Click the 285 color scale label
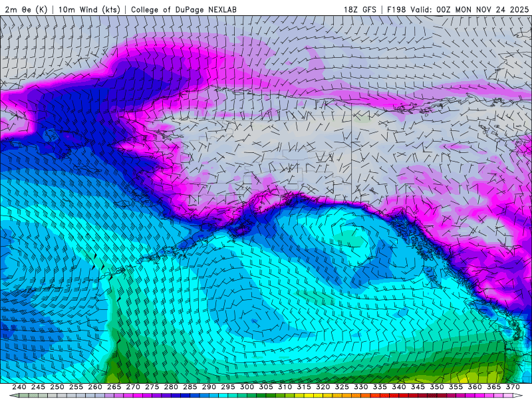Screen dimensions: 532x399 coord(190,387)
